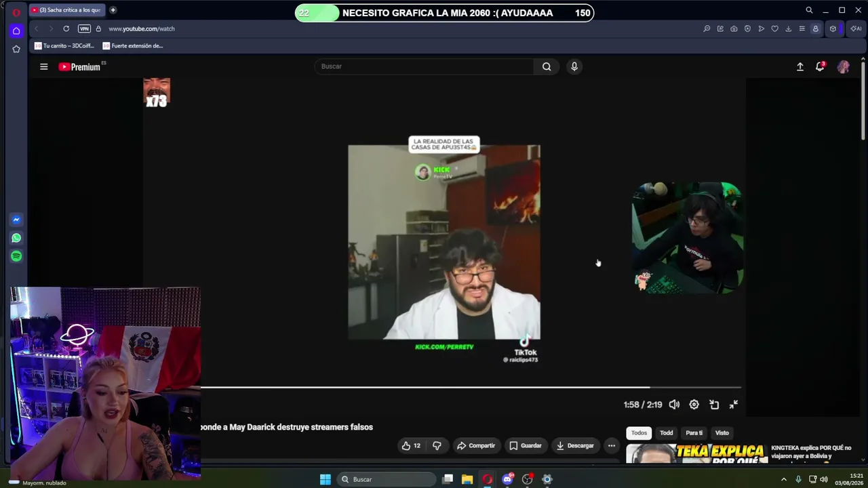
Task: Select the 'Visto' filter chip
Action: pos(722,432)
